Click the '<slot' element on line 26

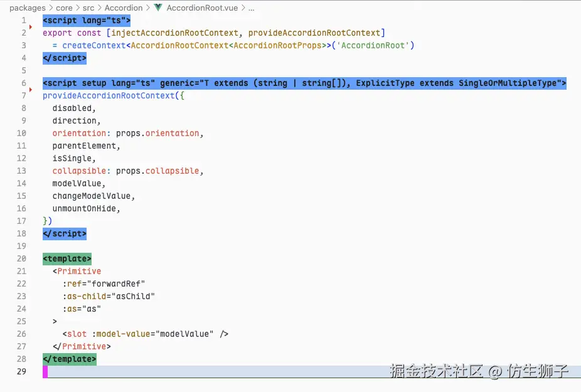tap(74, 334)
